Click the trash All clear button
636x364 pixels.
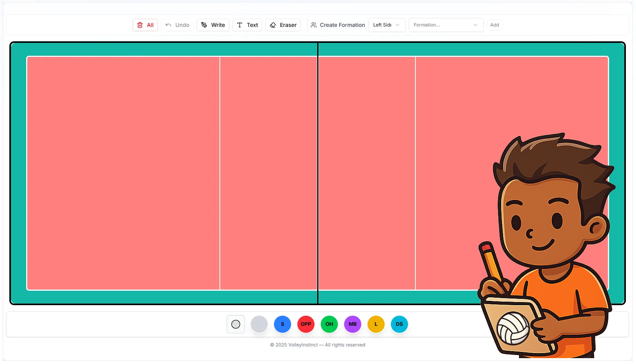[x=145, y=25]
